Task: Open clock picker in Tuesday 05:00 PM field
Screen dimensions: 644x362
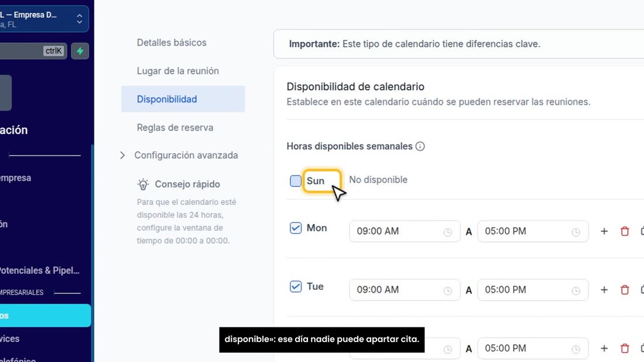Action: [576, 291]
